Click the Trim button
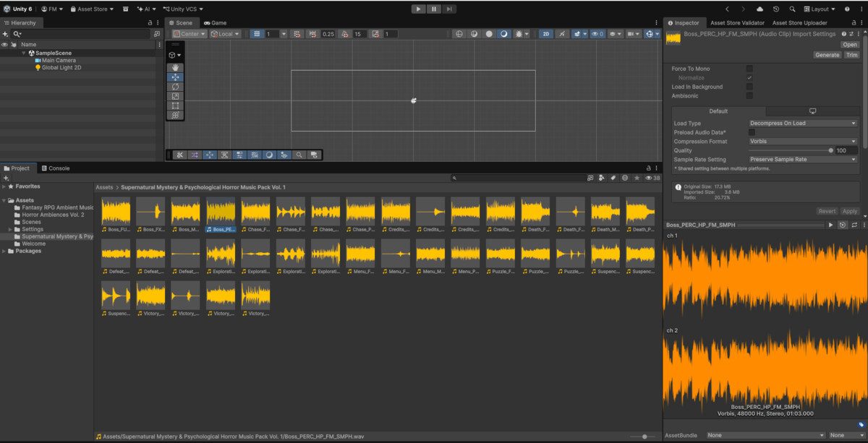The width and height of the screenshot is (868, 443). pos(851,55)
